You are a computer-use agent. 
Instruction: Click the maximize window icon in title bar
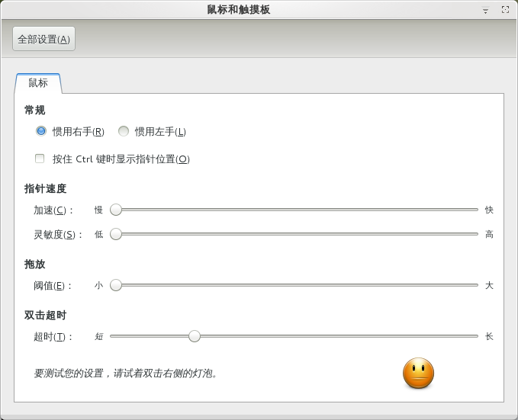(505, 10)
